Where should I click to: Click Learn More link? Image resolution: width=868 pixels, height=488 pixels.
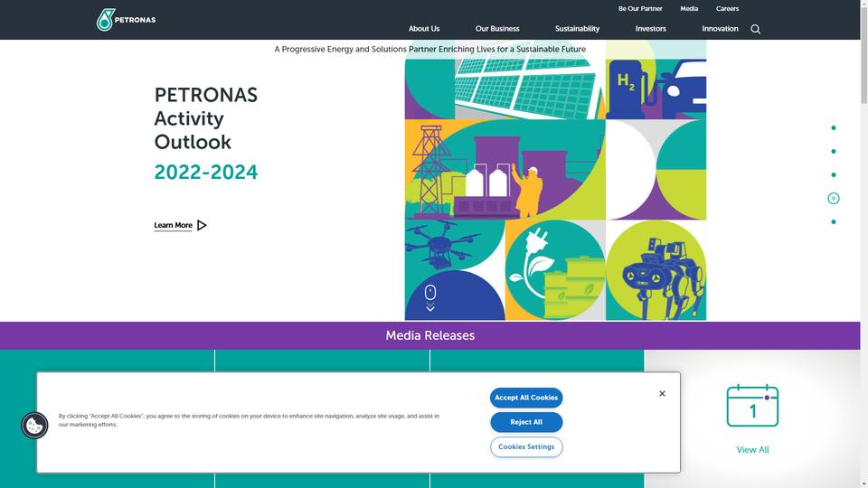[x=173, y=225]
